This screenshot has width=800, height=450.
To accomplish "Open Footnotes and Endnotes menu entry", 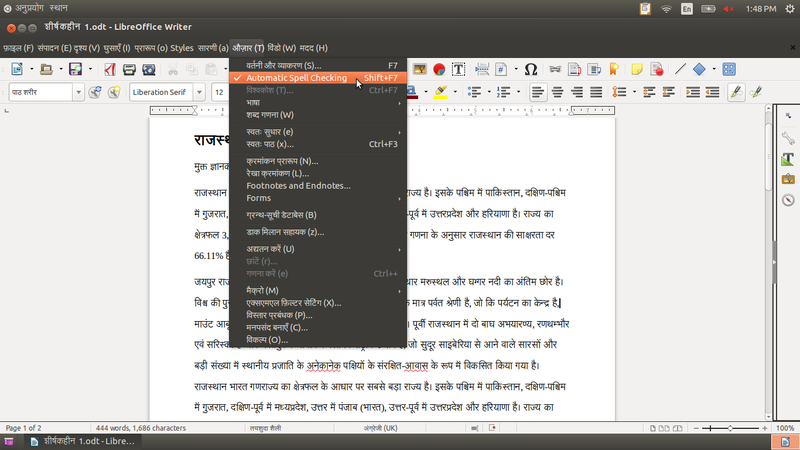I will tap(318, 186).
